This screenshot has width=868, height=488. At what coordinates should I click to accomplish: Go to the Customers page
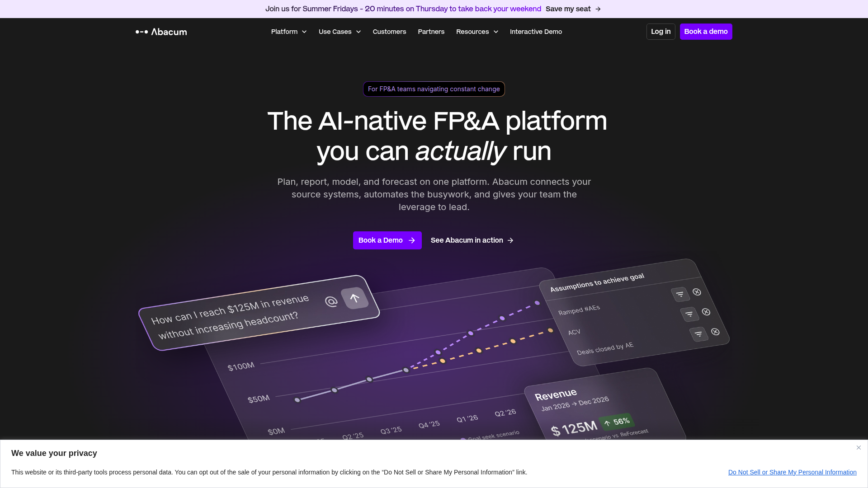389,32
